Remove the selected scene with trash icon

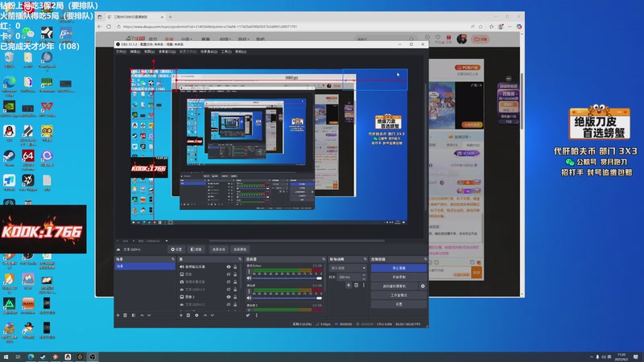tap(126, 315)
